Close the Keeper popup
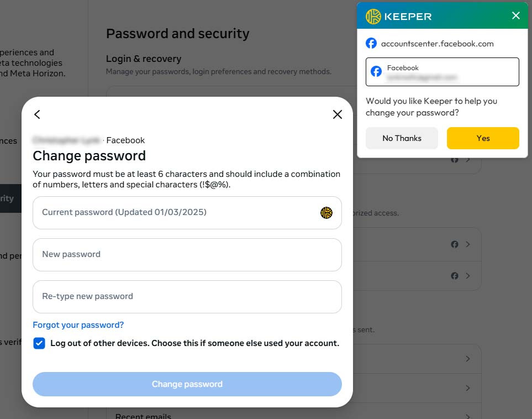Viewport: 532px width, 419px height. coord(516,15)
